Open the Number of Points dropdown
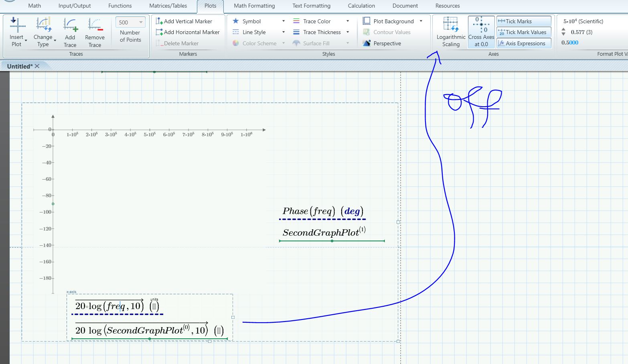This screenshot has width=628, height=364. tap(141, 22)
